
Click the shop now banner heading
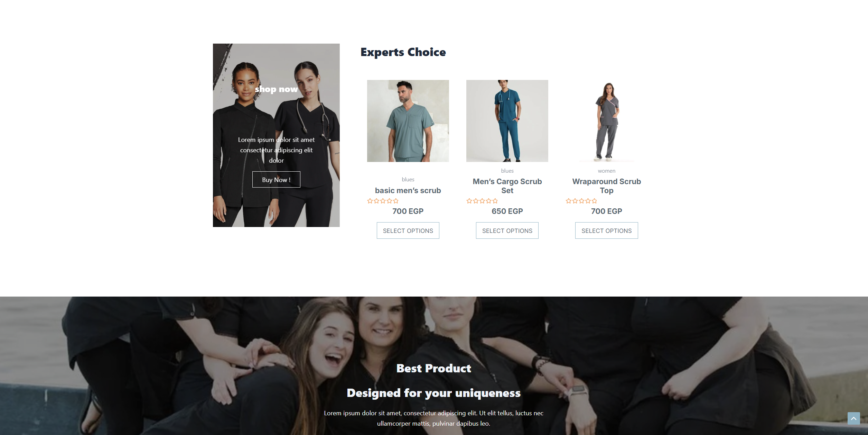(276, 89)
